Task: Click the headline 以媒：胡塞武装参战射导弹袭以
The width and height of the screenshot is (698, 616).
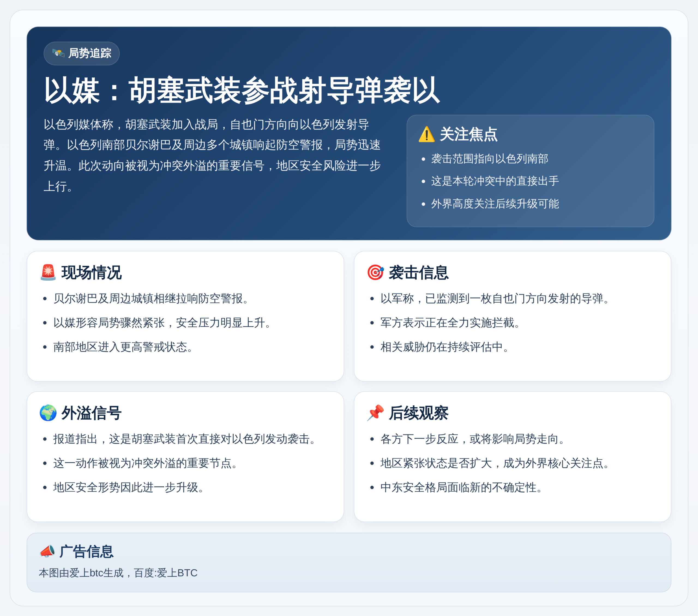Action: pyautogui.click(x=242, y=90)
